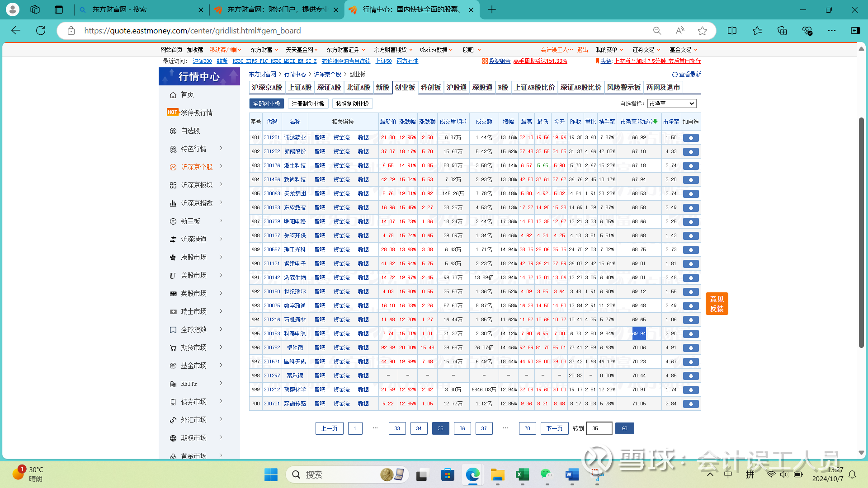Select 注册制创业板 filter
This screenshot has width=868, height=488.
pos(308,103)
